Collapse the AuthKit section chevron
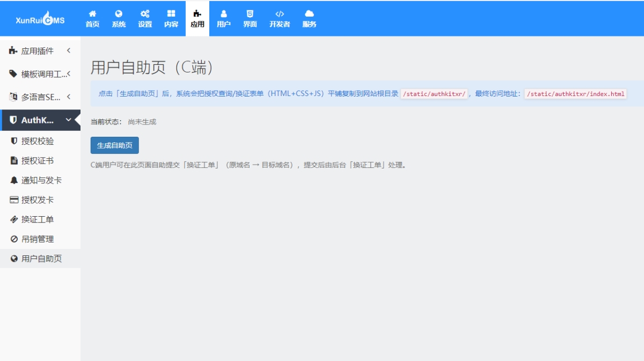The width and height of the screenshot is (644, 361). point(69,120)
